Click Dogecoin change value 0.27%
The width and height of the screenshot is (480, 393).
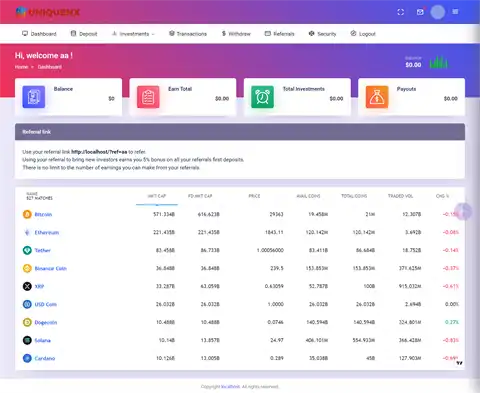(x=452, y=322)
